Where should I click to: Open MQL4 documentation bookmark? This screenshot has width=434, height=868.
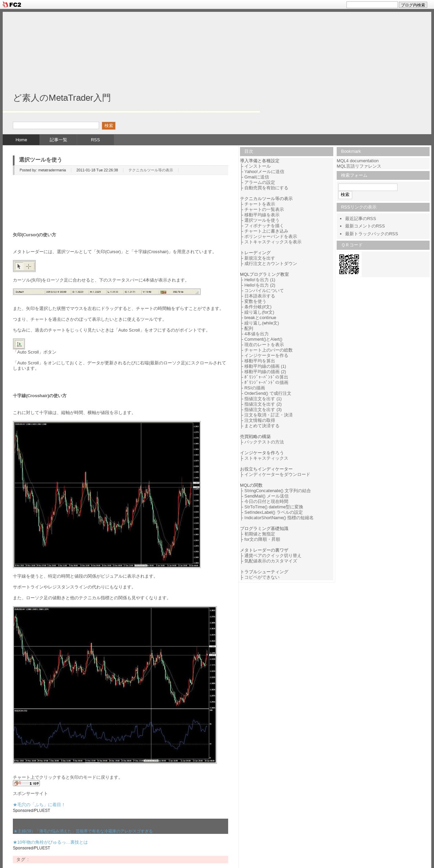click(358, 161)
